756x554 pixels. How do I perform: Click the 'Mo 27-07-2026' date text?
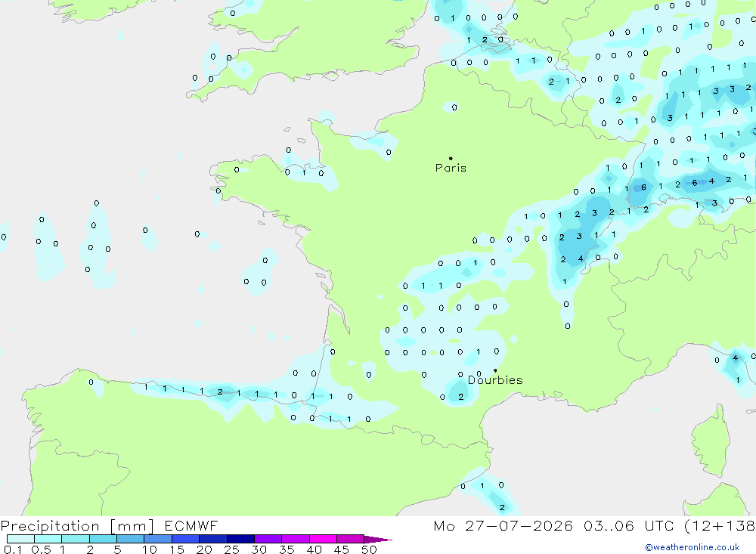coord(503,525)
